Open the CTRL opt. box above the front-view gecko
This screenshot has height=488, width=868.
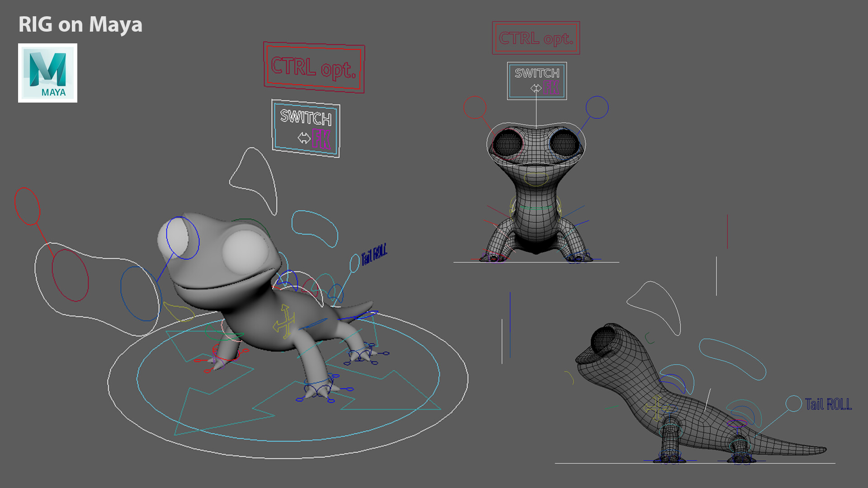click(536, 38)
